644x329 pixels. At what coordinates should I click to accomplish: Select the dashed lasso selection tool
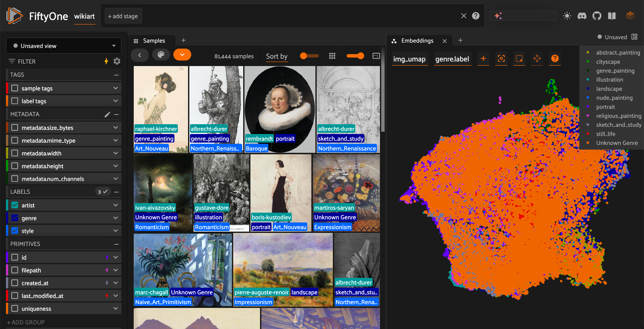tap(519, 59)
